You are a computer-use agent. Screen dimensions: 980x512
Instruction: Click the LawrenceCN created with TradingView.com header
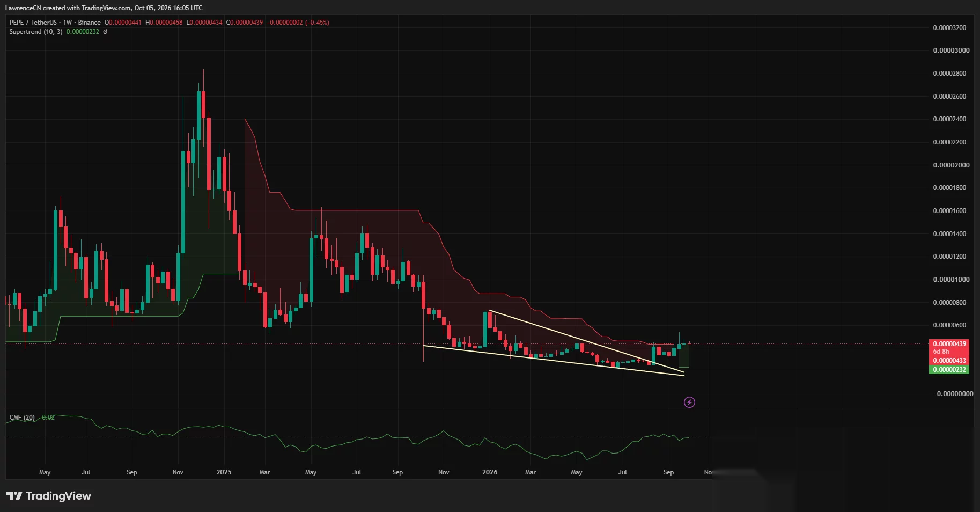104,8
